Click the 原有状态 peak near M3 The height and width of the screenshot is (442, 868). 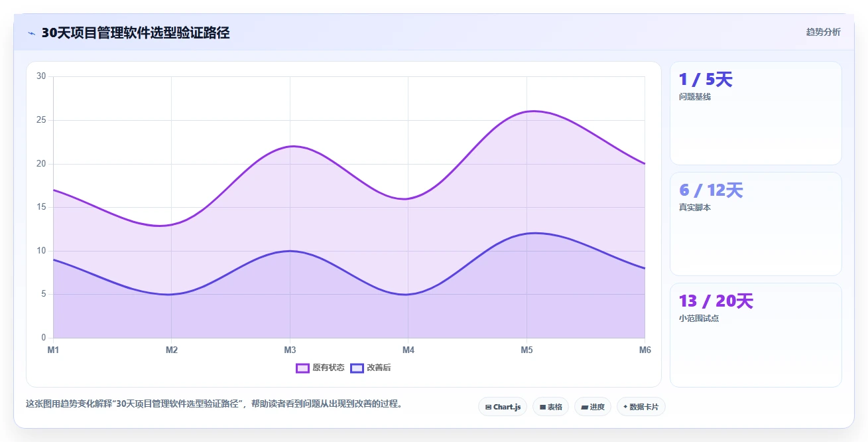tap(292, 146)
